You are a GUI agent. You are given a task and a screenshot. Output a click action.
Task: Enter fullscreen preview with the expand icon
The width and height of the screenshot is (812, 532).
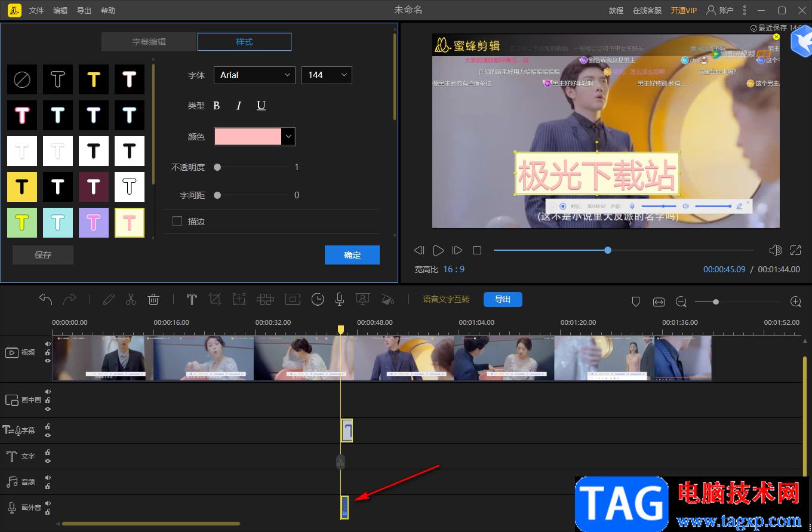pyautogui.click(x=796, y=250)
